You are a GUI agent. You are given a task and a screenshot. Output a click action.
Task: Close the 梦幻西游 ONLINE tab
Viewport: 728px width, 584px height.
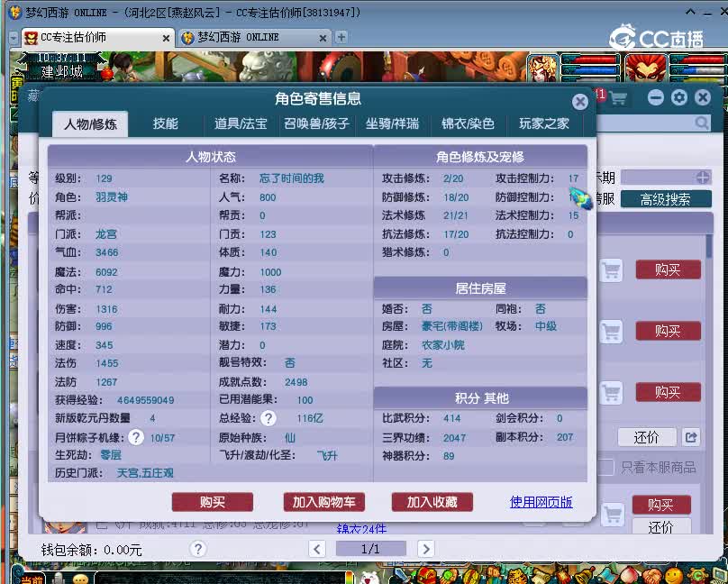point(323,38)
